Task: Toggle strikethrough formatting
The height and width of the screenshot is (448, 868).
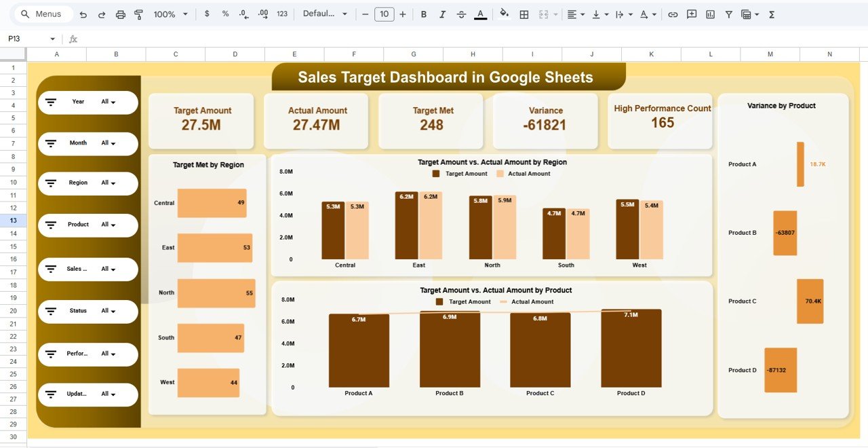Action: point(462,14)
